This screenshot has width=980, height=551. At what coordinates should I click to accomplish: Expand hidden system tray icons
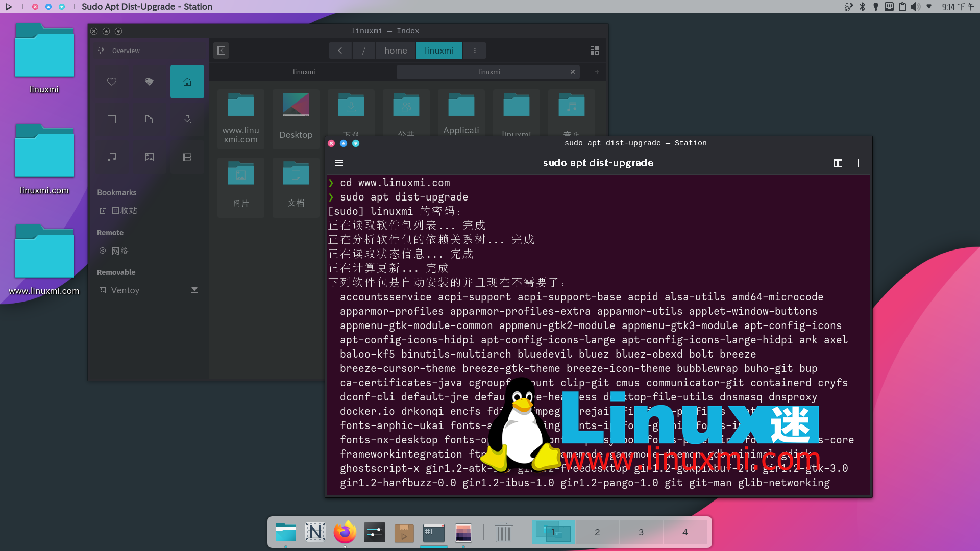point(929,7)
